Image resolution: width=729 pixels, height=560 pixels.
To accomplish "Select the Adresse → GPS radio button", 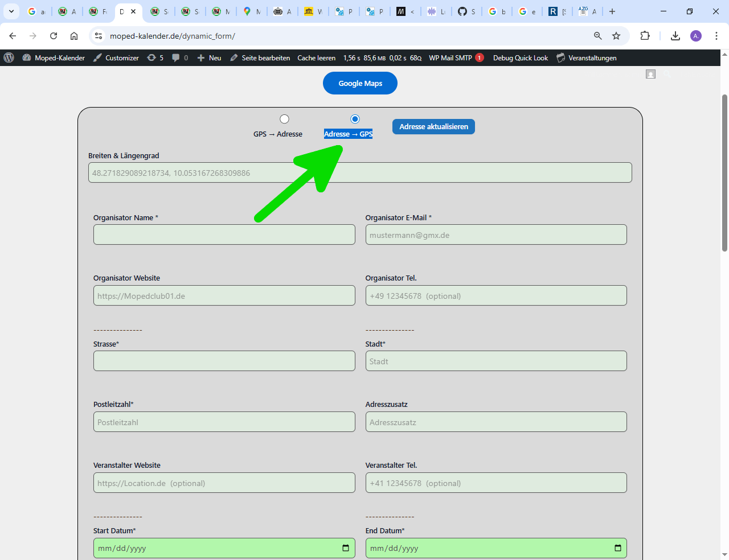I will 355,119.
